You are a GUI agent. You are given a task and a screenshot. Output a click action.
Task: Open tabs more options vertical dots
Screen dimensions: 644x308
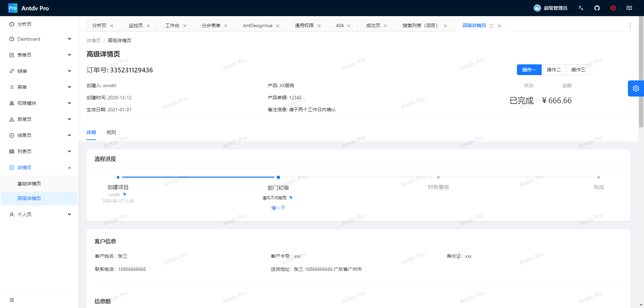pyautogui.click(x=630, y=25)
